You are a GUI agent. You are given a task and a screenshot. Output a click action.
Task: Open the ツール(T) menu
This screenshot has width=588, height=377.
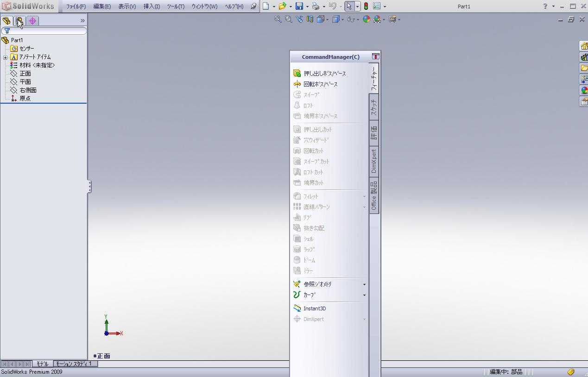coord(176,6)
